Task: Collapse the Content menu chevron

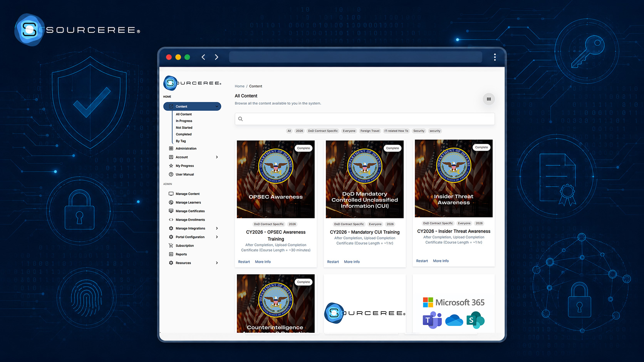Action: coord(217,107)
